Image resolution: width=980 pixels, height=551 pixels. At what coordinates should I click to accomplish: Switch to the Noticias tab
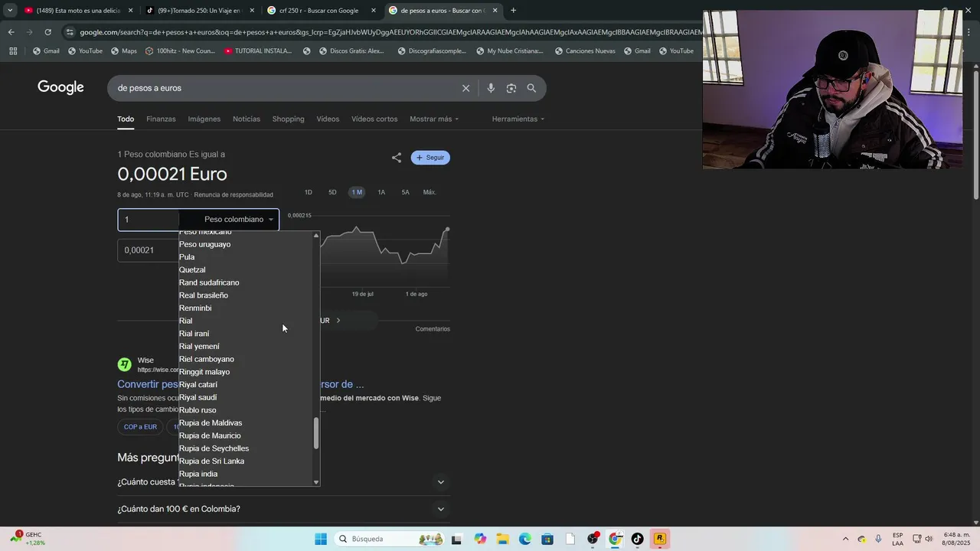(x=247, y=119)
